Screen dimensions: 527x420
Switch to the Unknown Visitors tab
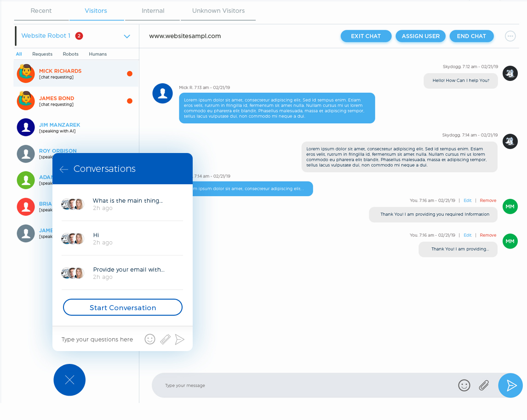218,11
